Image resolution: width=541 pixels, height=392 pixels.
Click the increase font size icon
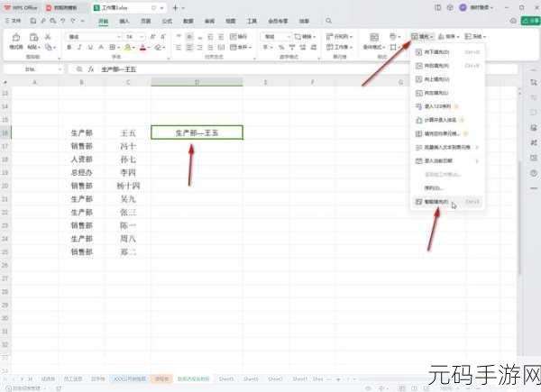153,37
